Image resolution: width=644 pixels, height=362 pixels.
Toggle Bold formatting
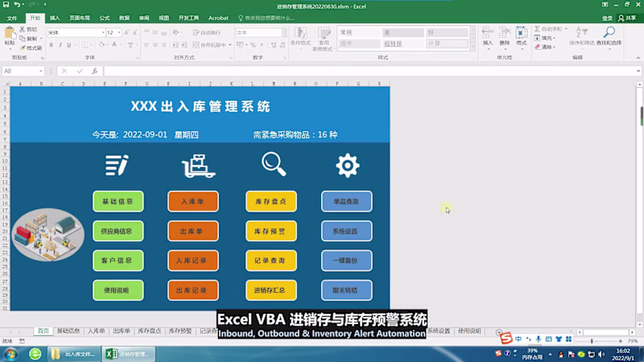(52, 45)
